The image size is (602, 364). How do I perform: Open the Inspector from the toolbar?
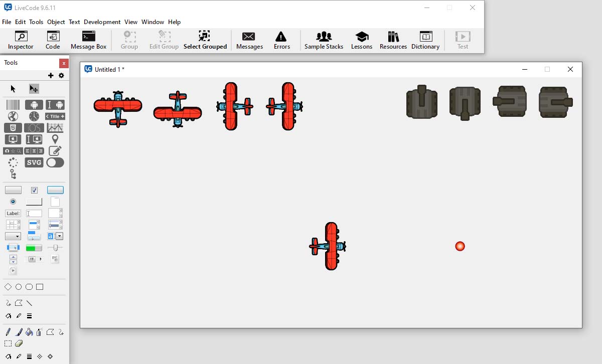[x=21, y=40]
